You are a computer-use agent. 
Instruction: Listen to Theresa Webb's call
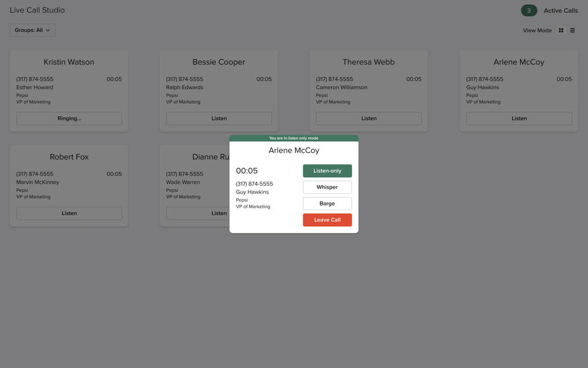coord(369,118)
